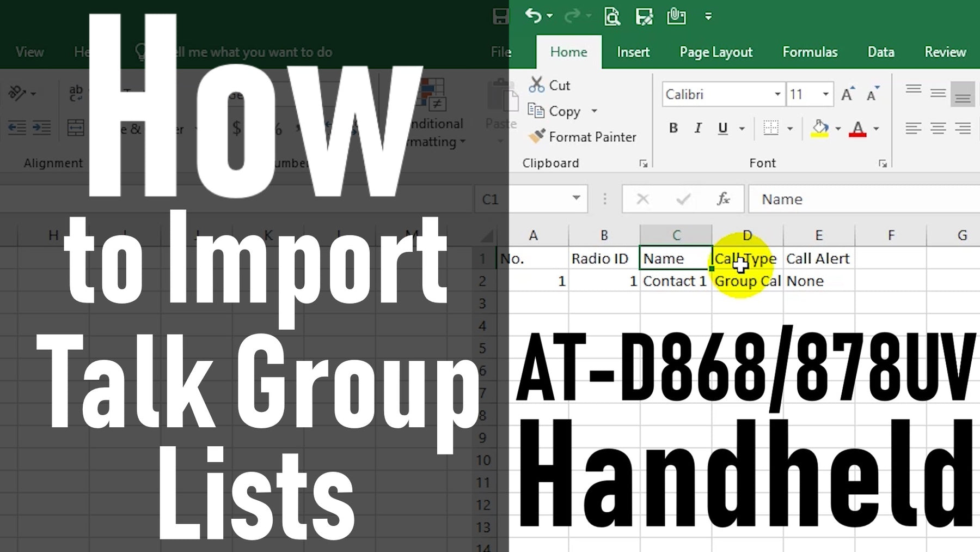This screenshot has height=552, width=980.
Task: Toggle Bold formatting
Action: [673, 128]
